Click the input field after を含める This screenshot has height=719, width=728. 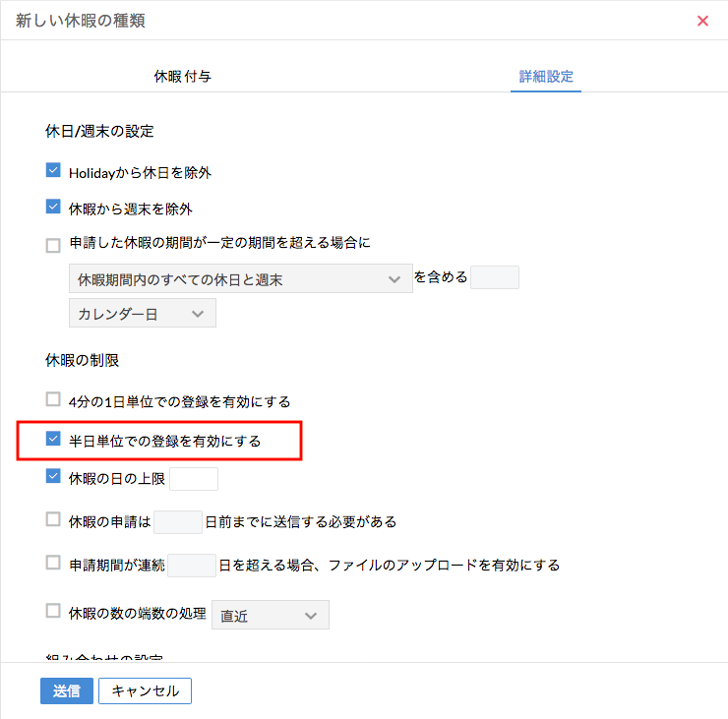[494, 278]
